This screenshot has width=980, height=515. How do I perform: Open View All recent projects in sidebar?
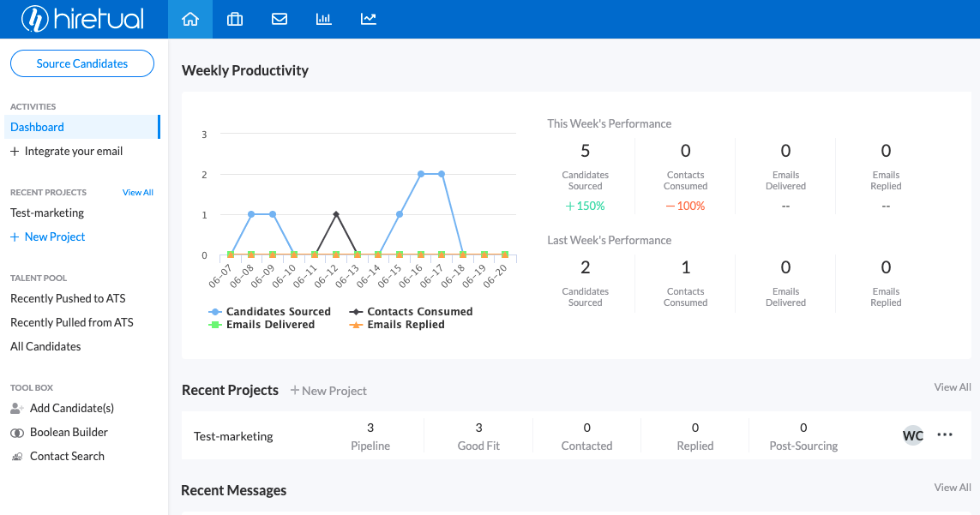click(137, 193)
